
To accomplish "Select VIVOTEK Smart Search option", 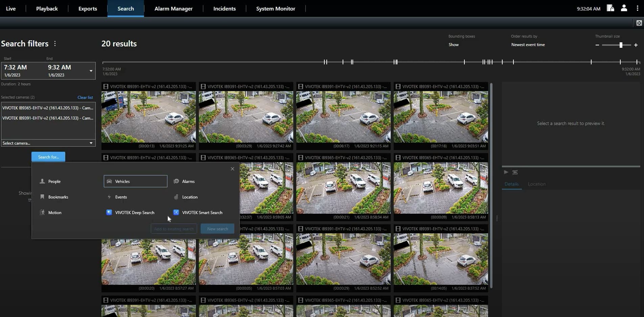I will click(x=202, y=213).
